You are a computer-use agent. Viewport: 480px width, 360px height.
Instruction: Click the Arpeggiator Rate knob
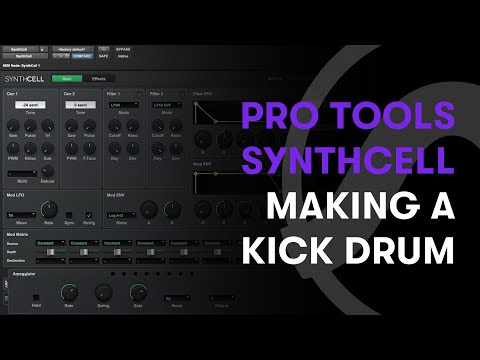[69, 293]
